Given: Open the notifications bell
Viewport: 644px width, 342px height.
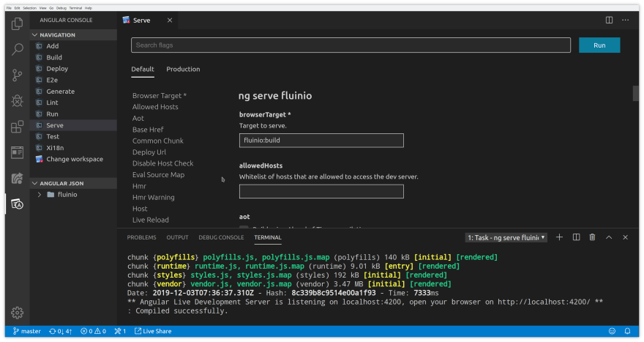Looking at the screenshot, I should click(628, 331).
